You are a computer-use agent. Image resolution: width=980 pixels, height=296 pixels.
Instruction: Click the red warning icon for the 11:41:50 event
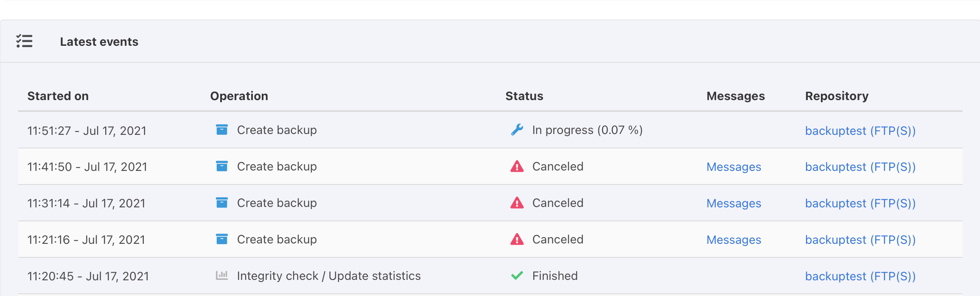pyautogui.click(x=517, y=166)
